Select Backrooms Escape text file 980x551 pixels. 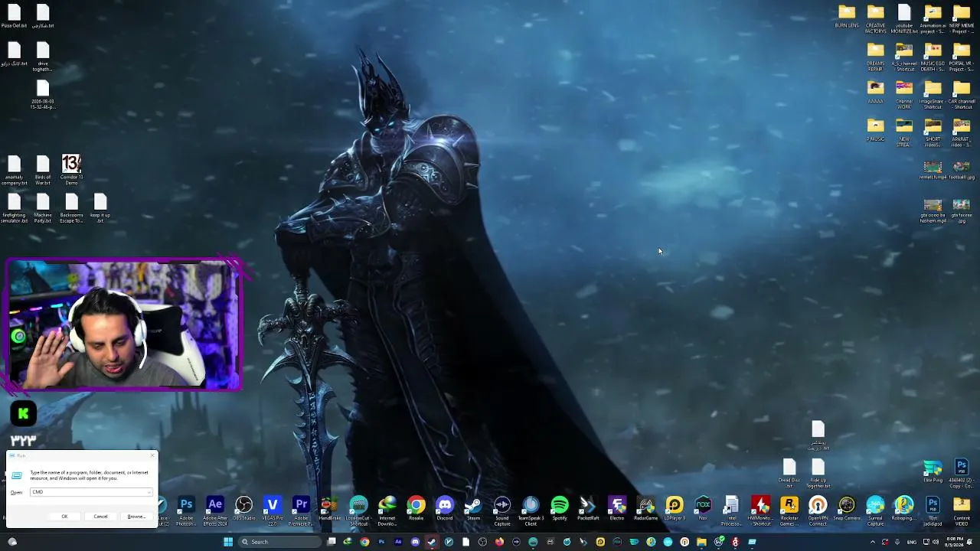coord(71,208)
